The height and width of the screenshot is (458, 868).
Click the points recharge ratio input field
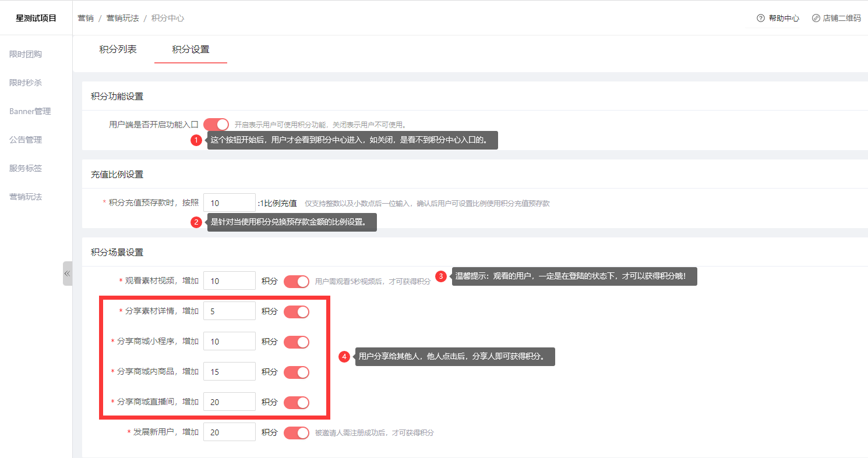(x=229, y=203)
